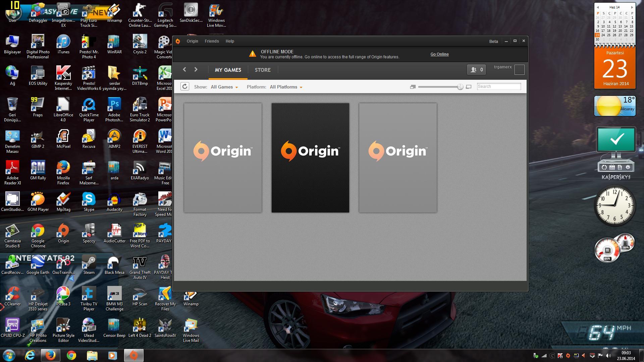Click the small tile size icon

coord(413,87)
